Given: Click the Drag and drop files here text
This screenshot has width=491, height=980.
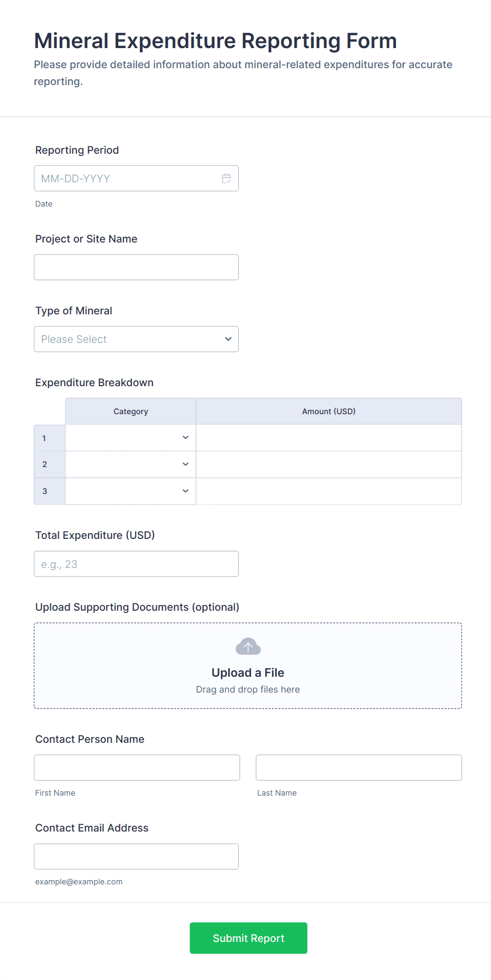Looking at the screenshot, I should click(248, 689).
